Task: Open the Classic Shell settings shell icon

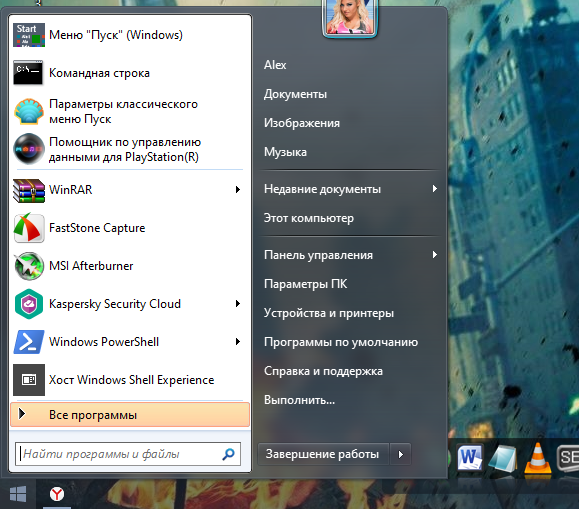Action: coord(29,112)
